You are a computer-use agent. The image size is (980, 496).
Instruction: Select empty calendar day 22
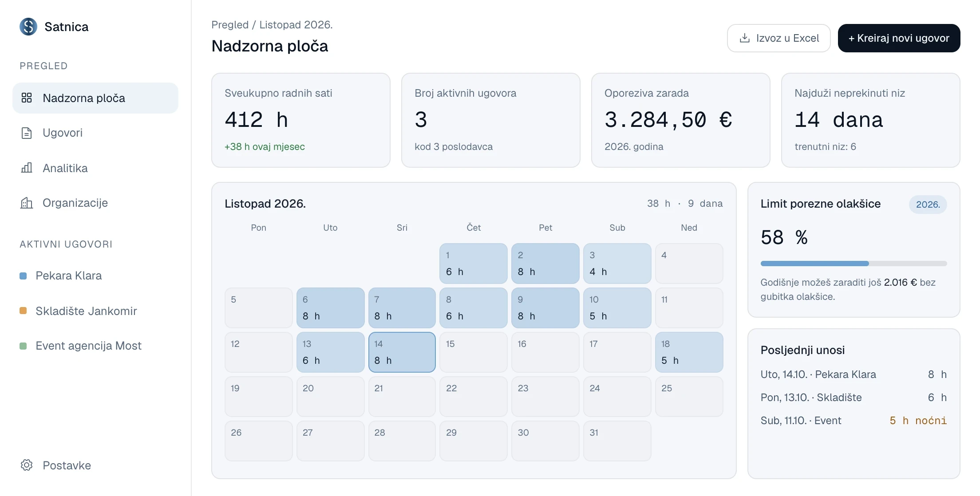tap(474, 397)
